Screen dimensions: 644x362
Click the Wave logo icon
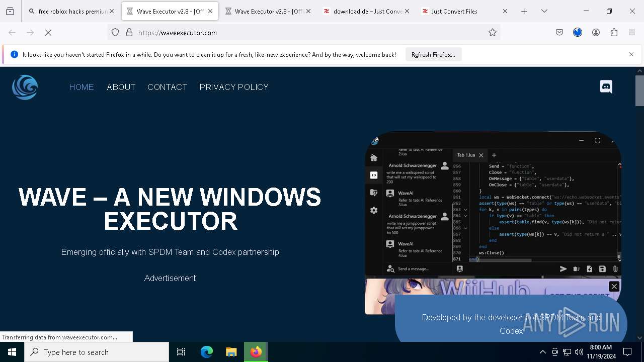(25, 87)
